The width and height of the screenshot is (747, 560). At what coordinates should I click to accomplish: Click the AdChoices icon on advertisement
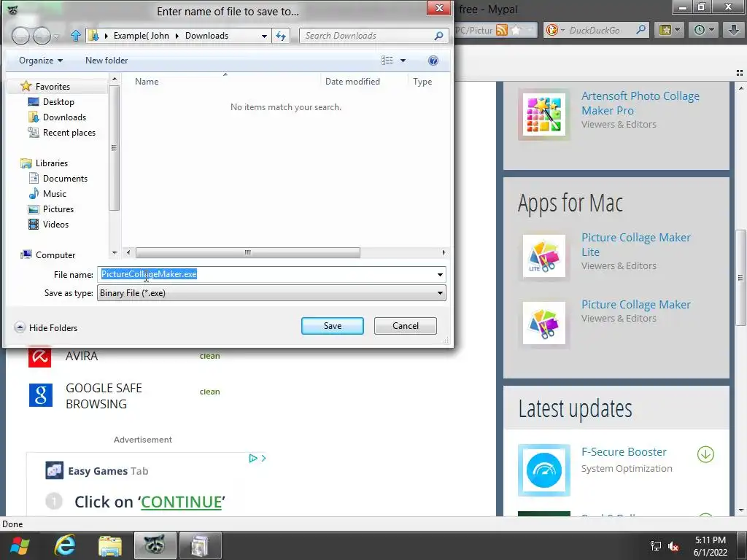[253, 458]
